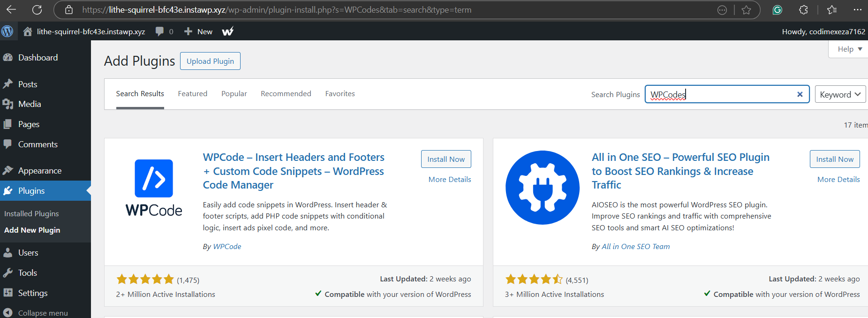
Task: Click the Comments sidebar icon
Action: 8,144
